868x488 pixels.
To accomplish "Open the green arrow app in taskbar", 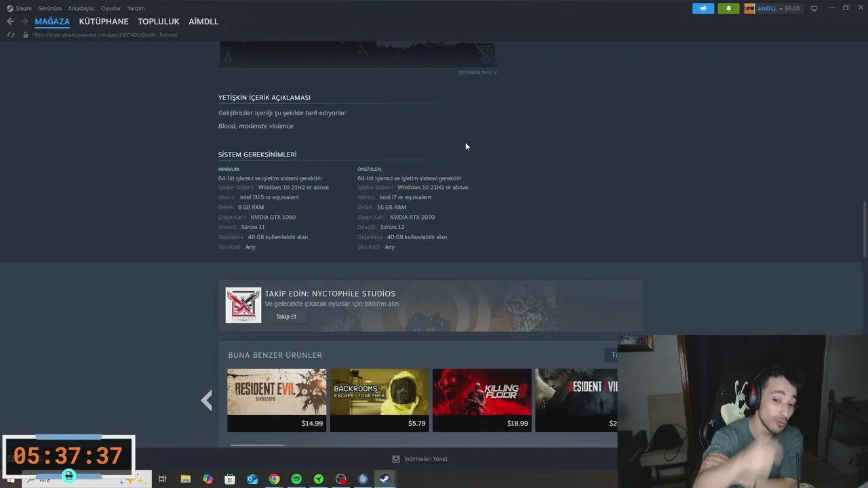I will click(x=319, y=479).
